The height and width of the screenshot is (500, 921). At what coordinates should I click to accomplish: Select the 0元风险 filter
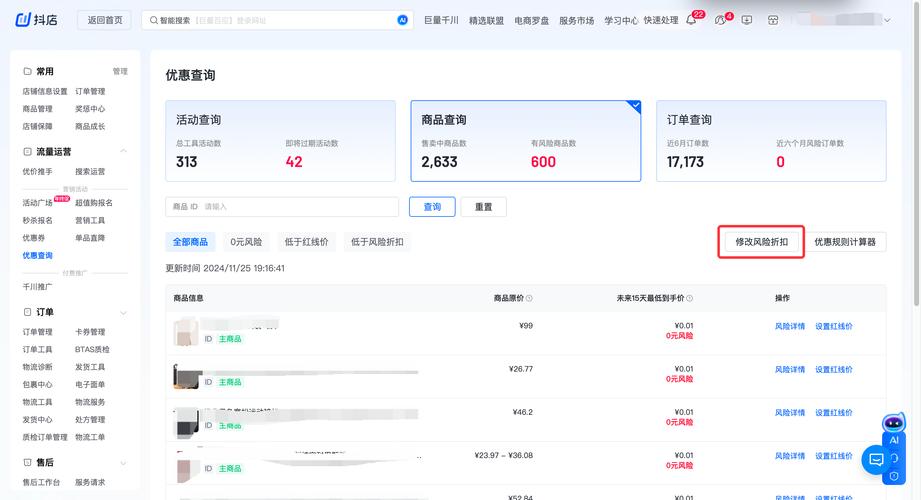click(245, 242)
